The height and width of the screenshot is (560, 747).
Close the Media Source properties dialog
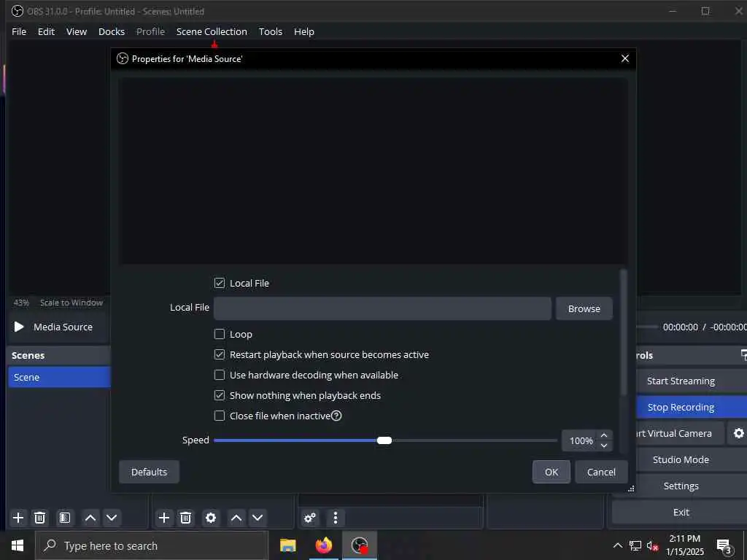coord(625,58)
